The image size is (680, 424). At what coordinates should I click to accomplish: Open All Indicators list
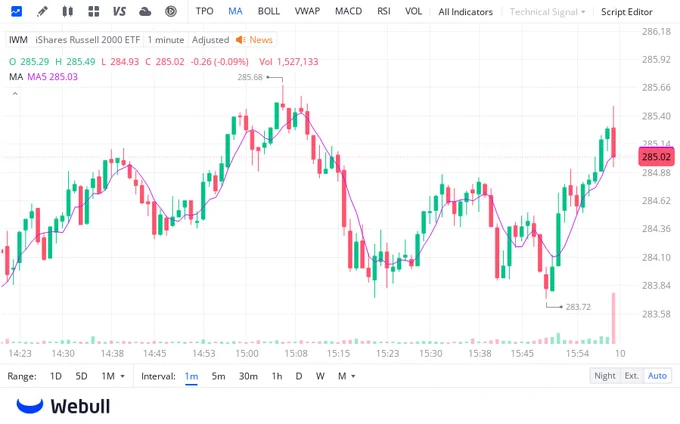pos(465,12)
